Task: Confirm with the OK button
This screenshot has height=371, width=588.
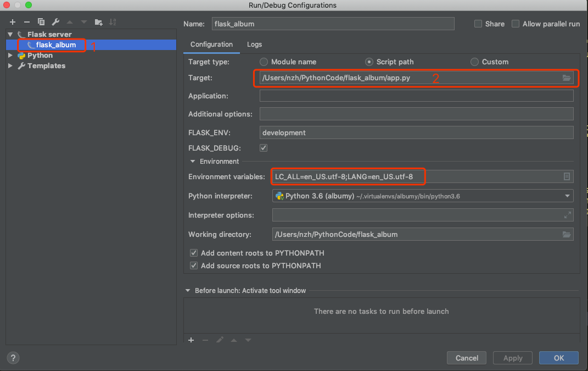Action: (558, 358)
